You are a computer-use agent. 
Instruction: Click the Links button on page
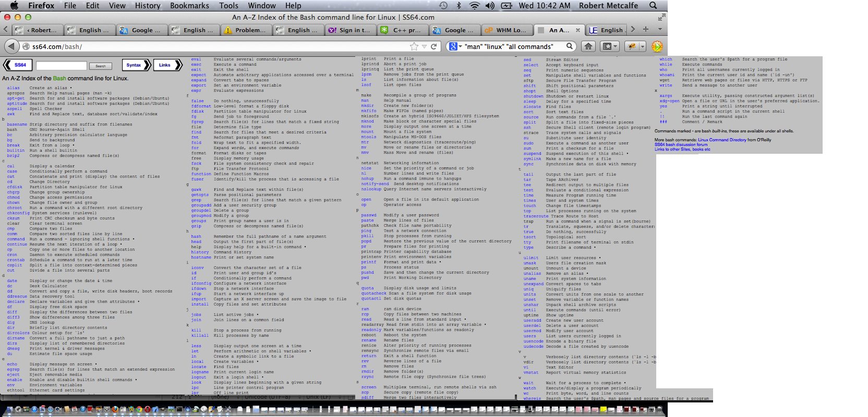click(x=168, y=65)
